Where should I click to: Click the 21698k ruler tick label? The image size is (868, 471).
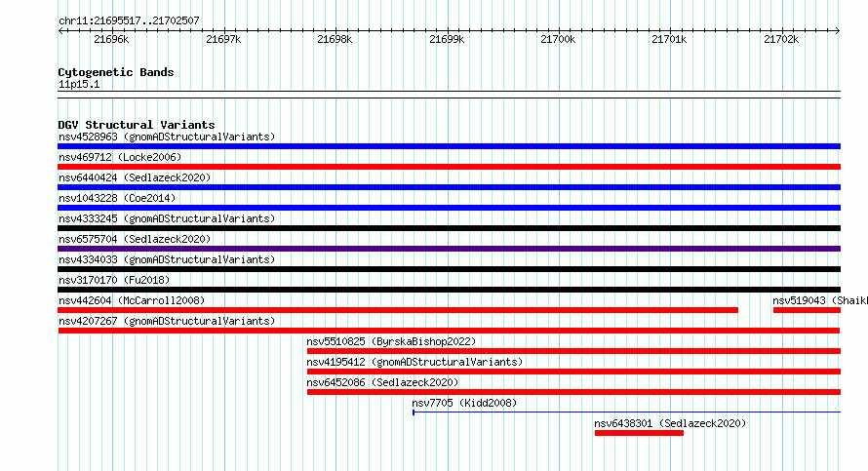[x=335, y=39]
